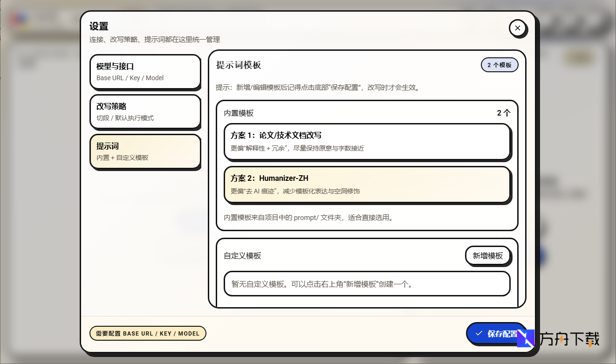Image resolution: width=616 pixels, height=364 pixels.
Task: Click the 2 个 count in built-in templates
Action: [x=504, y=113]
